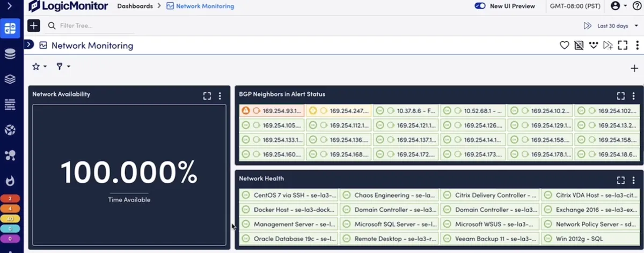Click the LogicMonitor logo
This screenshot has width=644, height=253.
point(68,6)
